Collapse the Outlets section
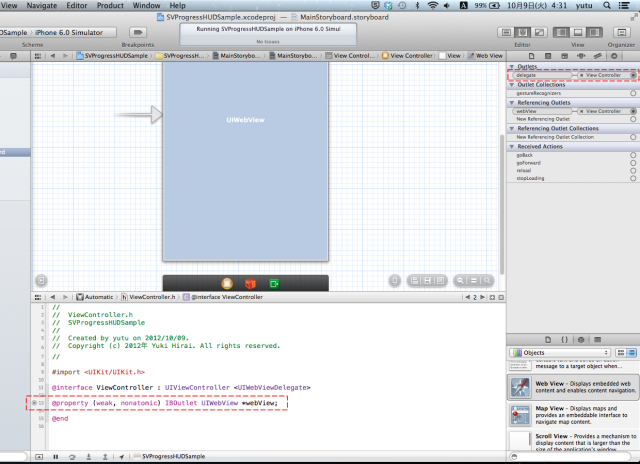 tap(511, 67)
